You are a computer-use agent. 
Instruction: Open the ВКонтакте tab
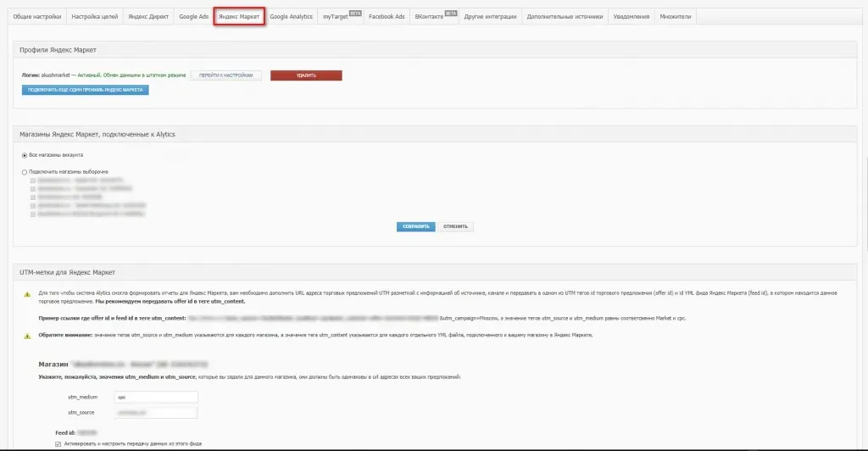(435, 17)
